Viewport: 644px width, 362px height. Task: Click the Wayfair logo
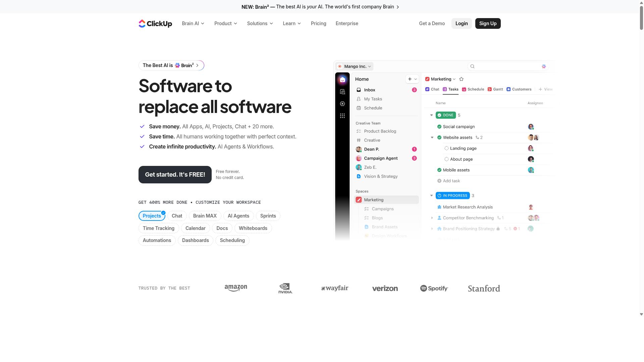click(x=335, y=288)
